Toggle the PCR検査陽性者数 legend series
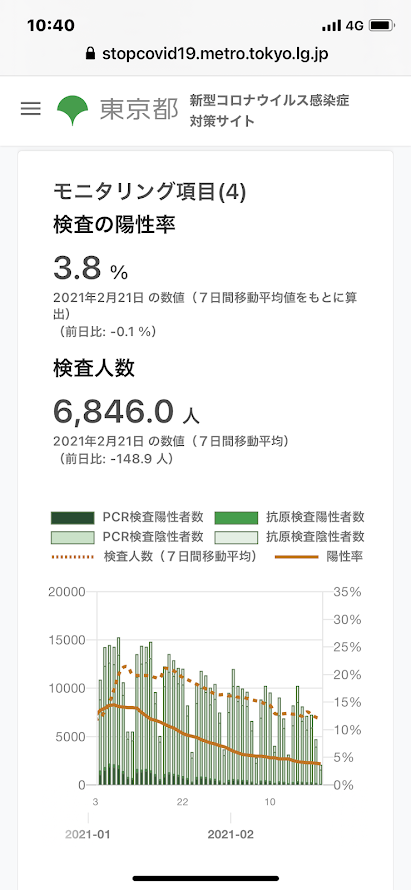The width and height of the screenshot is (411, 890). (128, 517)
